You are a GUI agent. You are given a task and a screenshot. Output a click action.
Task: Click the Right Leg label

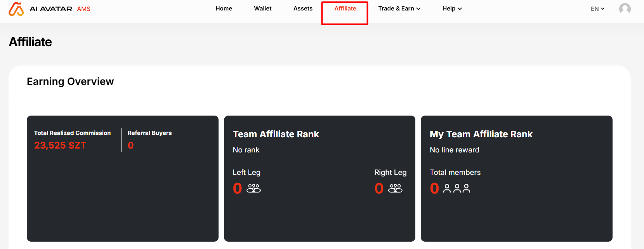pos(391,173)
